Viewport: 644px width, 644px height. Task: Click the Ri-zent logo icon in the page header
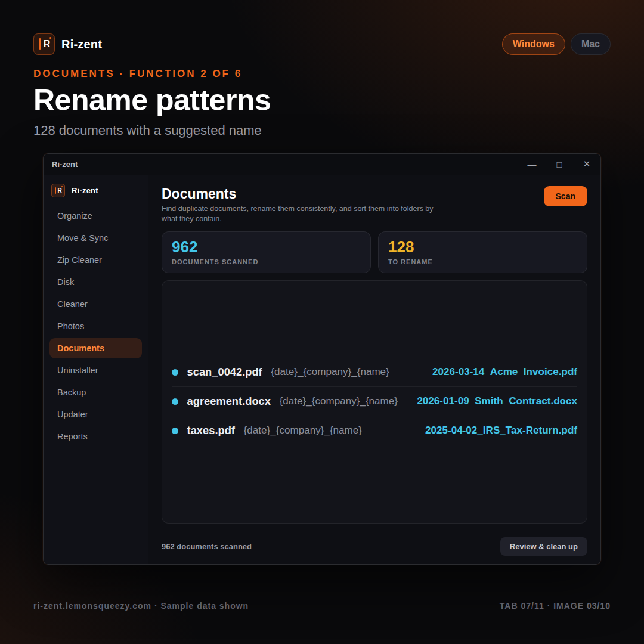point(44,44)
